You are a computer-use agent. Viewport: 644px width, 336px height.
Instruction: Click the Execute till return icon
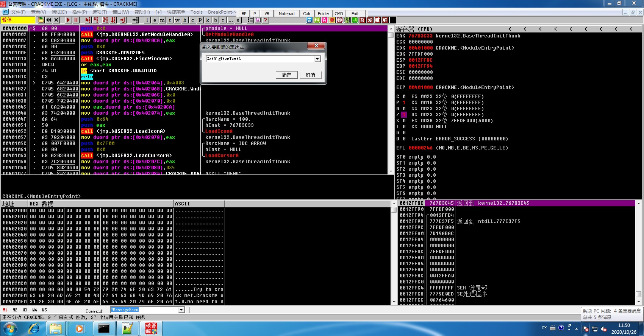(x=123, y=20)
